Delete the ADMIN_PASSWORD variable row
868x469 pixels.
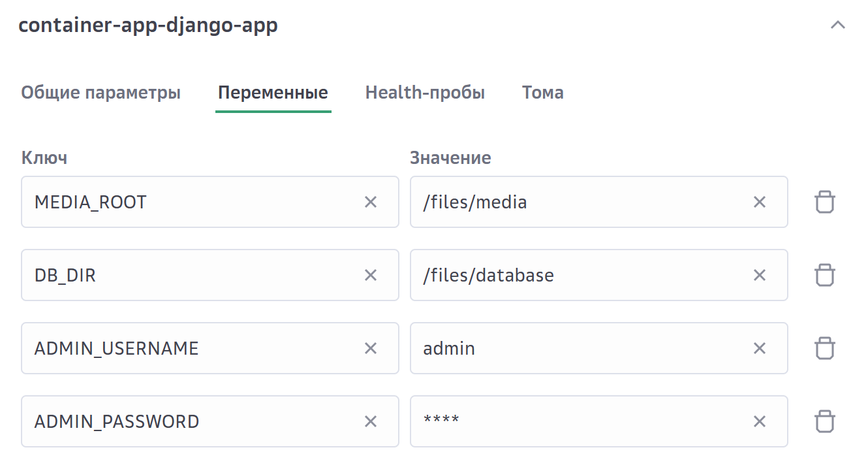pos(825,422)
